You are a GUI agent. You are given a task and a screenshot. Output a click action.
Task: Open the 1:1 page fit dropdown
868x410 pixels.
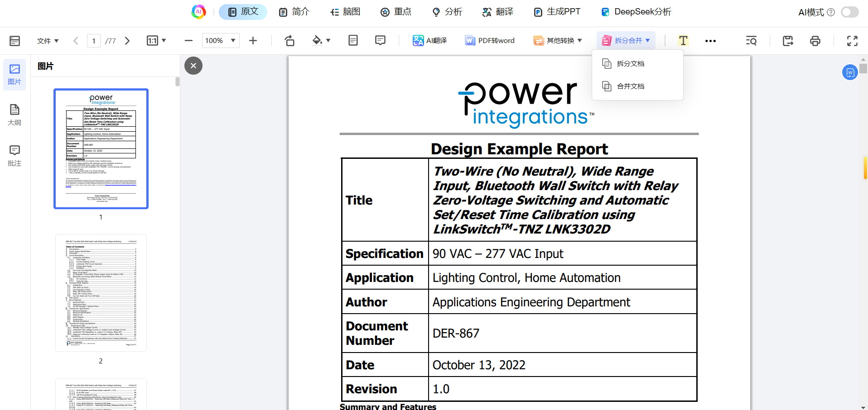click(156, 41)
